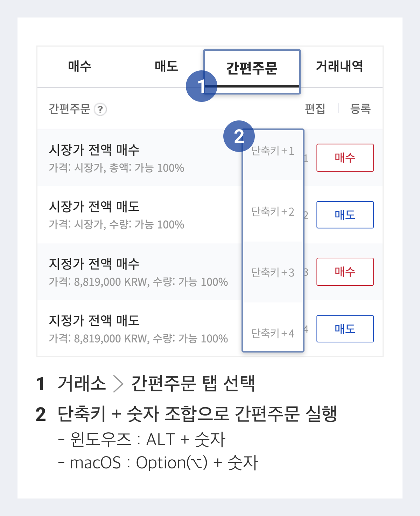Click the step 1 numbered badge

point(202,85)
